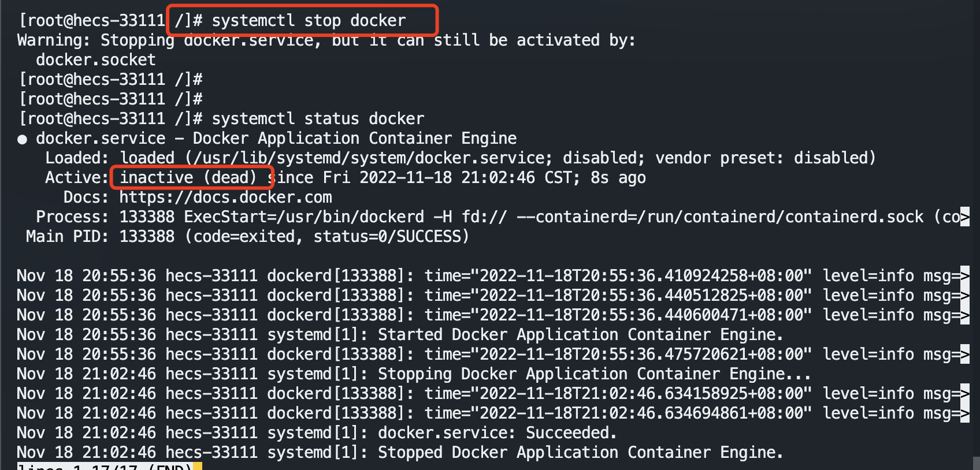
Task: Click the 'systemctl status docker' command text
Action: coord(318,119)
